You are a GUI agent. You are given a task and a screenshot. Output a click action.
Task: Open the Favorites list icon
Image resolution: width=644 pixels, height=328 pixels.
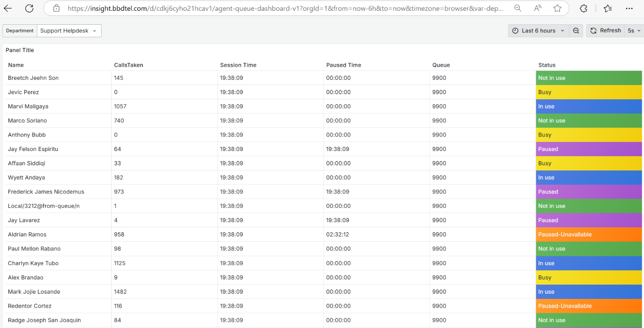click(608, 8)
